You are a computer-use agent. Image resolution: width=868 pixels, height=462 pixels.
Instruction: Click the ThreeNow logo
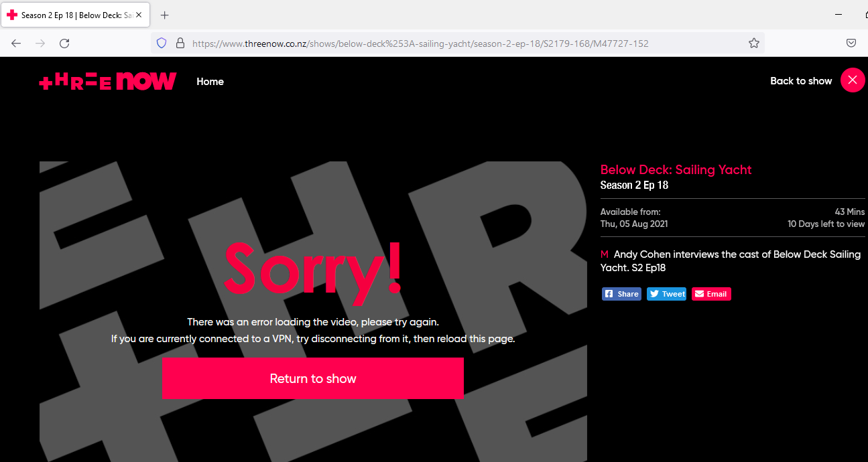tap(108, 81)
